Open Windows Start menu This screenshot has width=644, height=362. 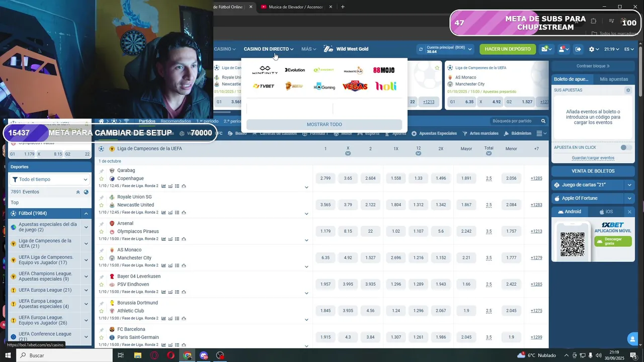[x=8, y=355]
